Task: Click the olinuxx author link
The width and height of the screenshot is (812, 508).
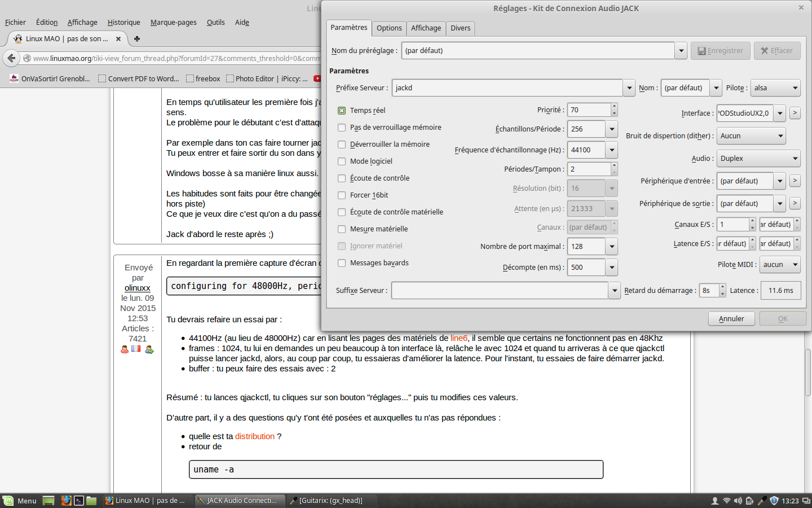Action: pos(138,288)
